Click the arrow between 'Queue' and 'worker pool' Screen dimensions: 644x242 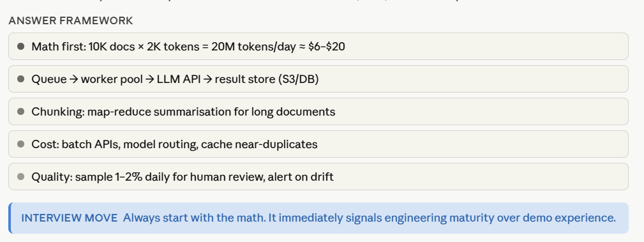[x=73, y=79]
